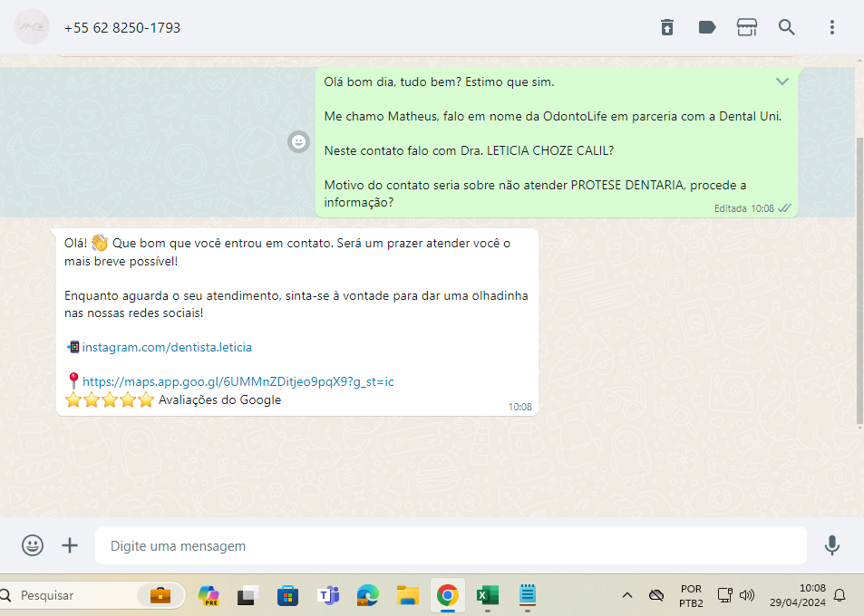Viewport: 864px width, 616px height.
Task: Click the 'Me chamo Matheus' message line
Action: [553, 116]
